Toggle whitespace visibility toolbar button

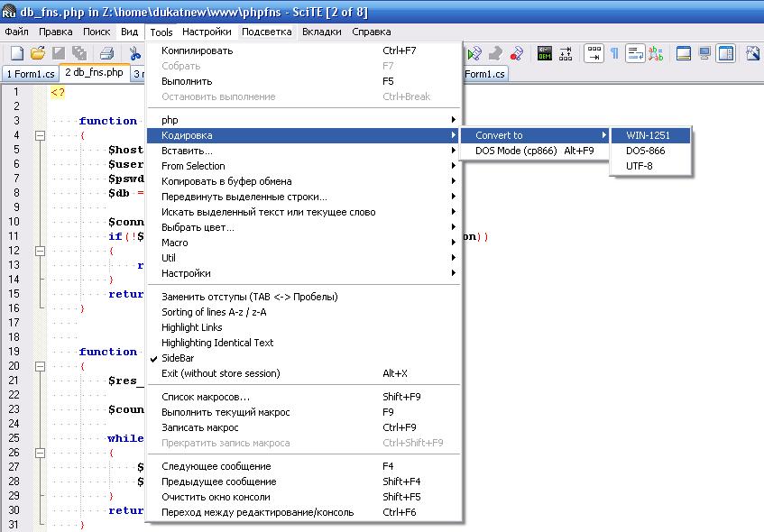click(x=594, y=53)
